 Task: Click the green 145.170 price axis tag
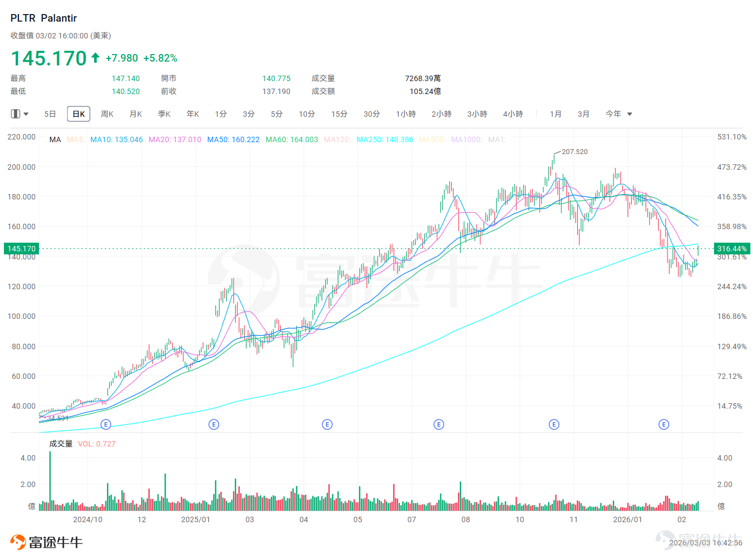[22, 249]
